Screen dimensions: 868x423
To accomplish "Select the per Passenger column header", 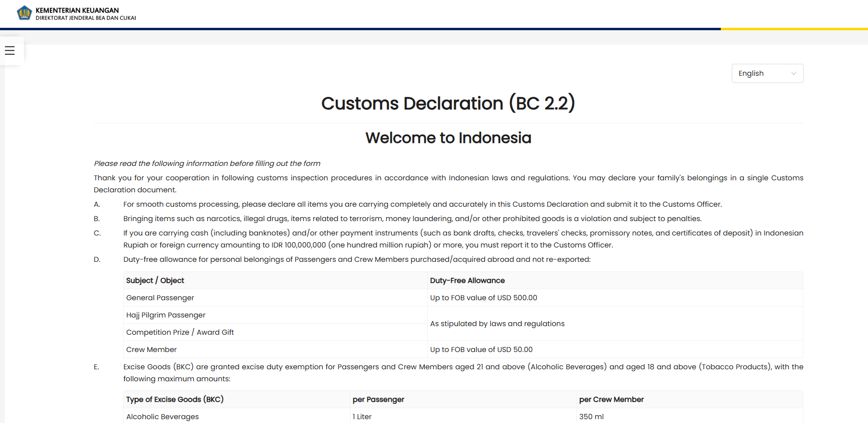I will 463,399.
